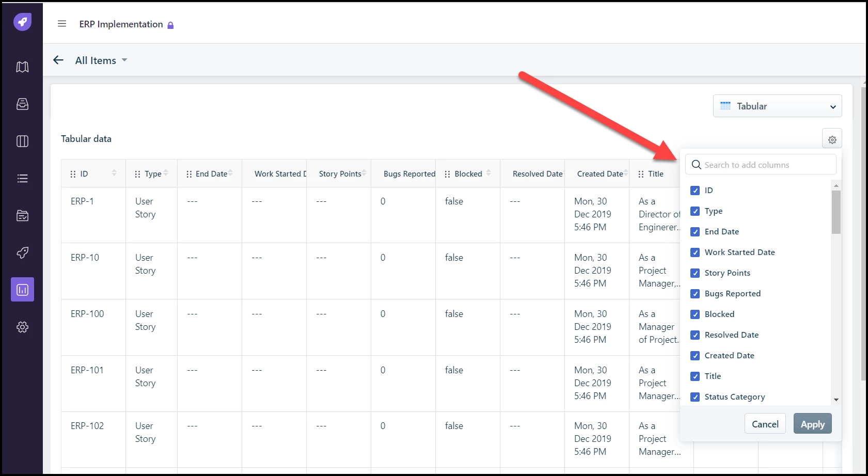Sort by the Type column arrows

[x=166, y=173]
